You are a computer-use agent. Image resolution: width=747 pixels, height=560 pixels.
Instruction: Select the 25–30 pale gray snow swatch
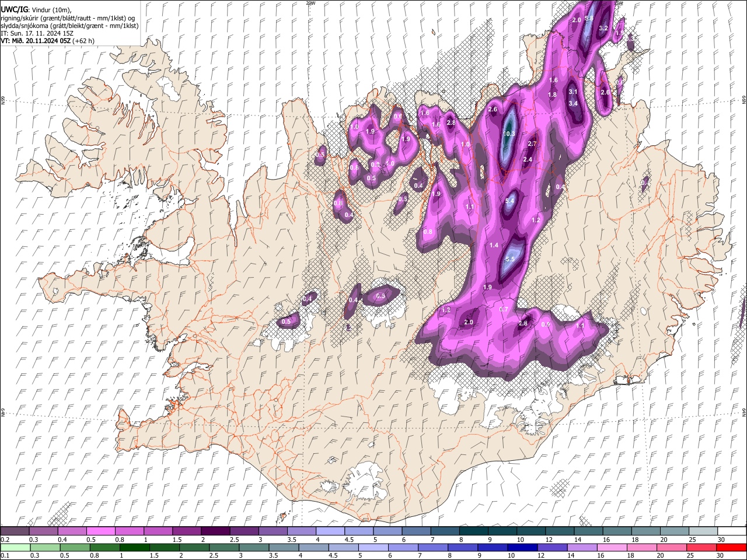[x=703, y=531]
